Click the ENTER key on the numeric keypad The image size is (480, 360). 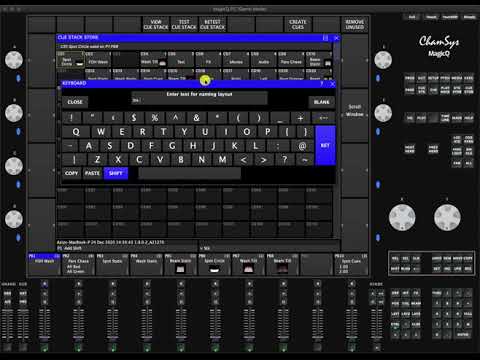[463, 334]
